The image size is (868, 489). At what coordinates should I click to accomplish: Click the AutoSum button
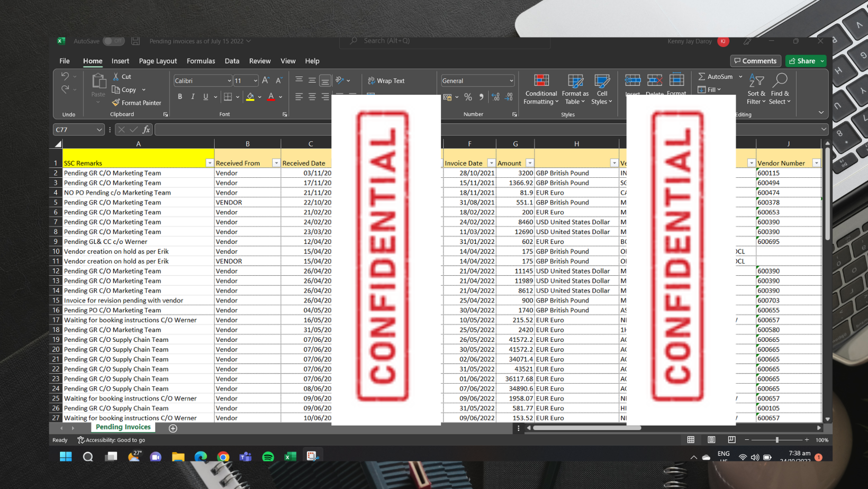[716, 77]
